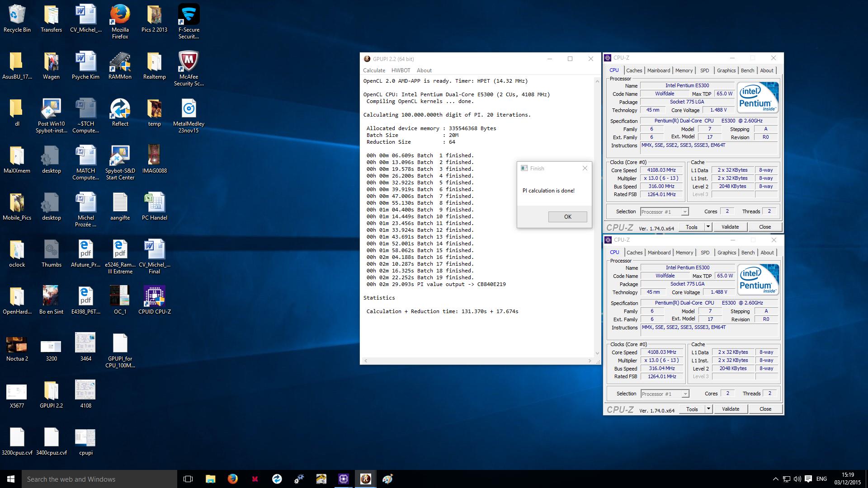Switch to Bench tab in lower CPU-Z
Viewport: 868px width, 488px height.
click(x=748, y=253)
